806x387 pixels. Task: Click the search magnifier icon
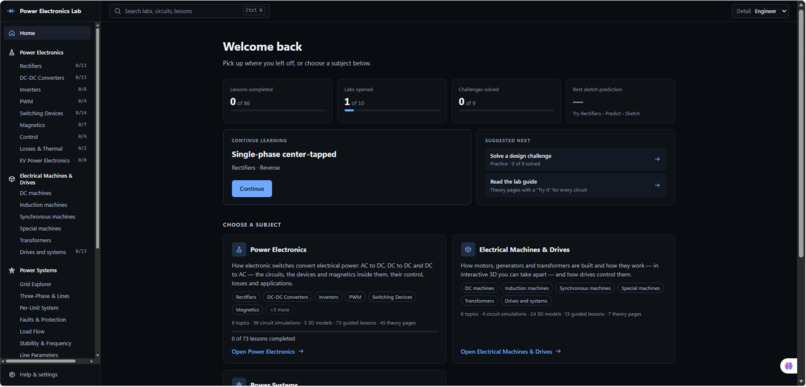118,11
